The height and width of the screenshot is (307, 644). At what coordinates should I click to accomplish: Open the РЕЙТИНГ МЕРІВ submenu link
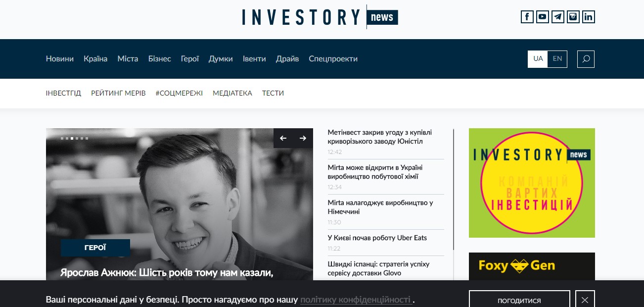[x=118, y=93]
